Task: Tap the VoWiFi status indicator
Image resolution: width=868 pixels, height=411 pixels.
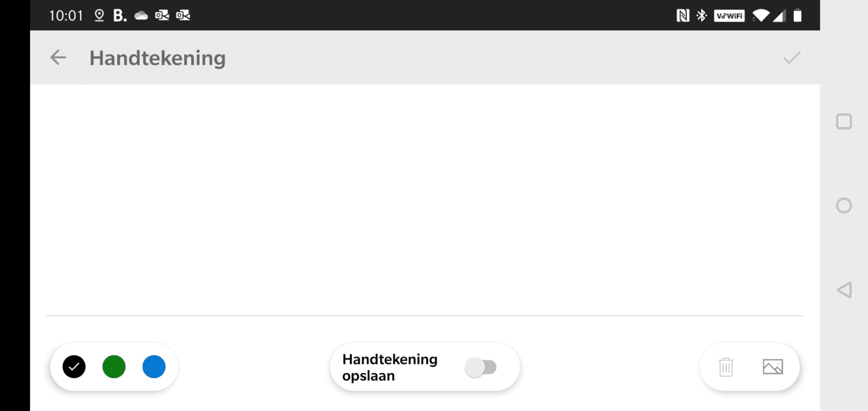Action: tap(729, 16)
